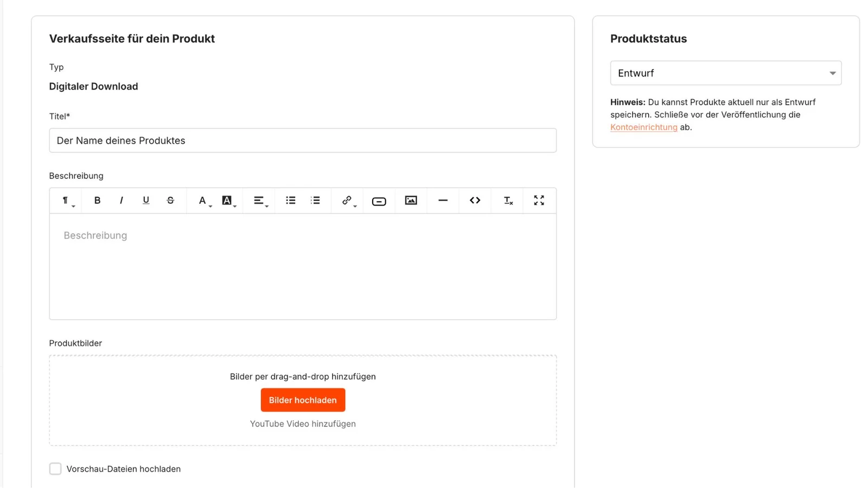Insert a button element in the editor
The height and width of the screenshot is (488, 868).
[x=379, y=201]
